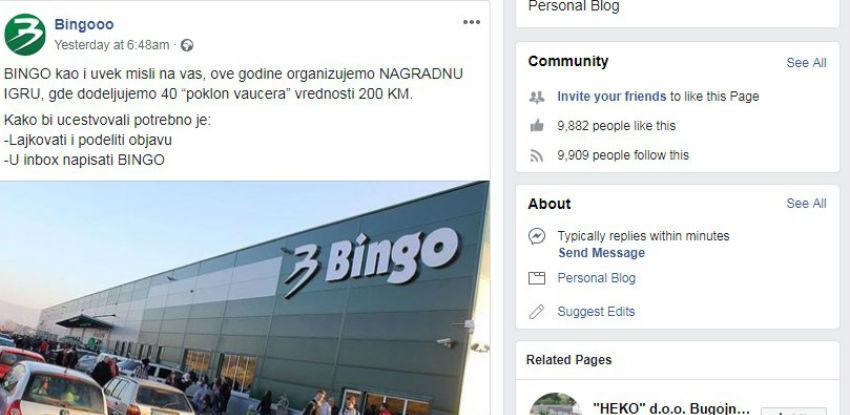
Task: Open Personal Blog link in About
Action: pyautogui.click(x=596, y=278)
